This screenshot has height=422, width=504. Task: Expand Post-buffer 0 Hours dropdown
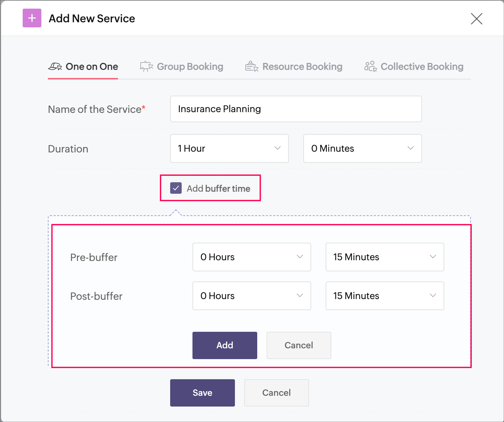tap(252, 296)
